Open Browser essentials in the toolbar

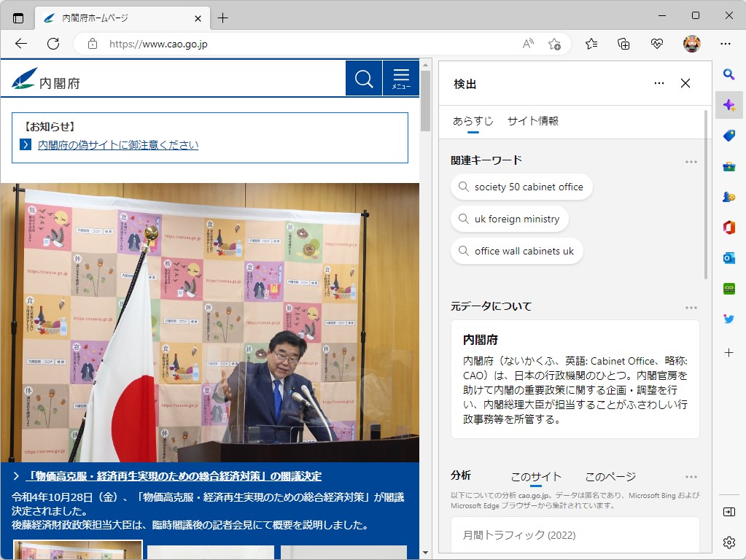(656, 44)
